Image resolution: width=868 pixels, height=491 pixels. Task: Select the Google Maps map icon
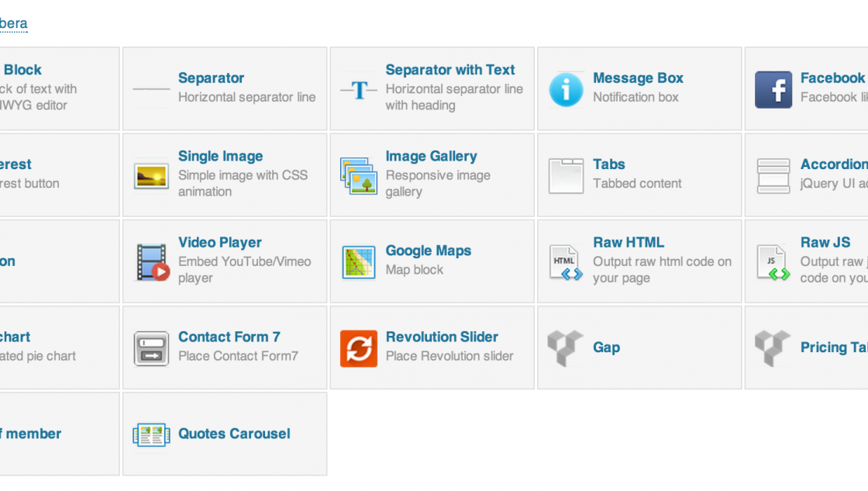358,262
